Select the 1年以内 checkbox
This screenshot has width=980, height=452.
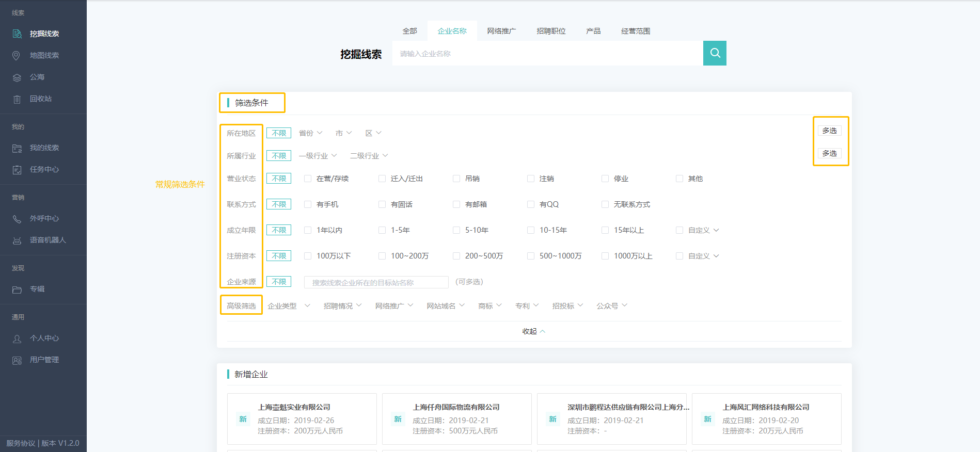coord(308,230)
